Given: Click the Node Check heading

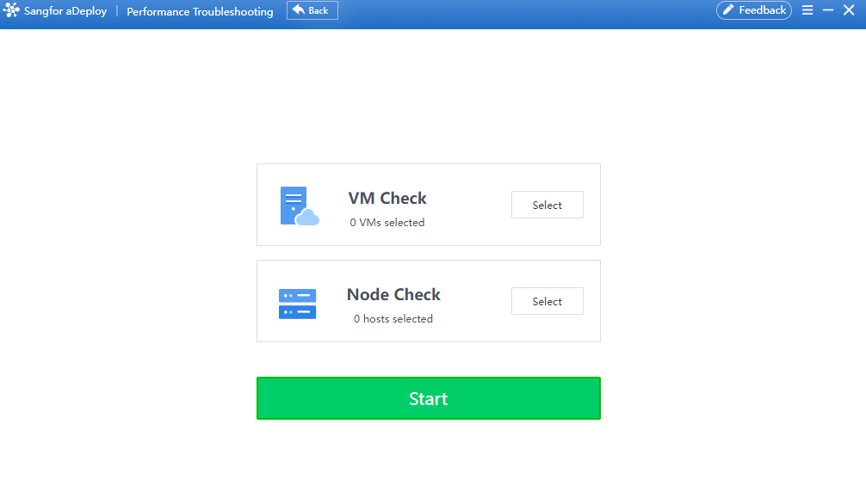Looking at the screenshot, I should (393, 294).
